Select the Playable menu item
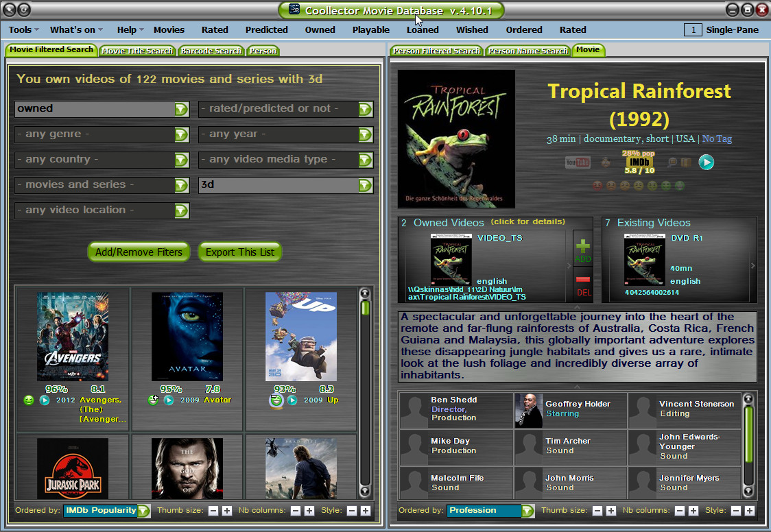771x532 pixels. [x=370, y=30]
